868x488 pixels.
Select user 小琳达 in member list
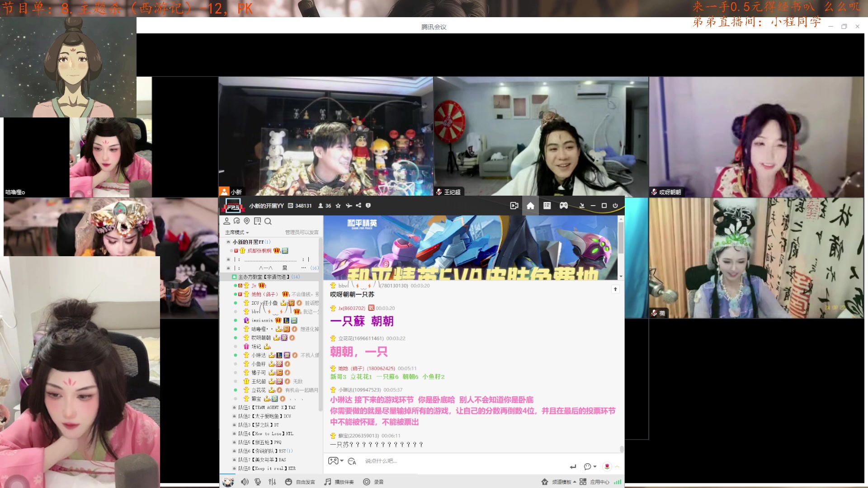click(259, 355)
